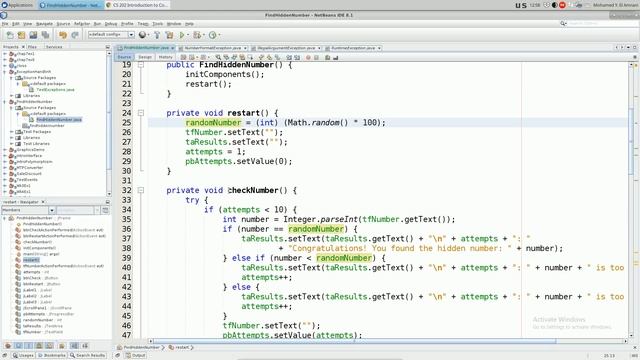Click the restart breadcrumb at editor bottom
The image size is (640, 360).
179,347
